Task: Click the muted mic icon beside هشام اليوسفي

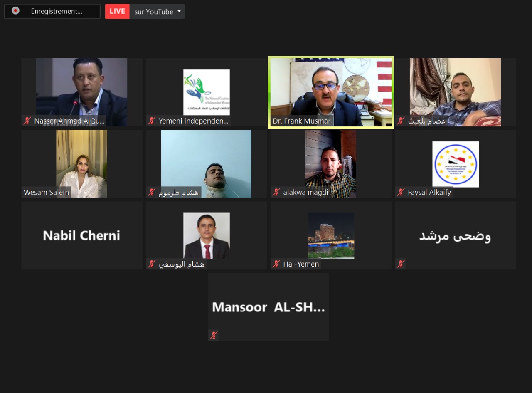Action: 152,264
